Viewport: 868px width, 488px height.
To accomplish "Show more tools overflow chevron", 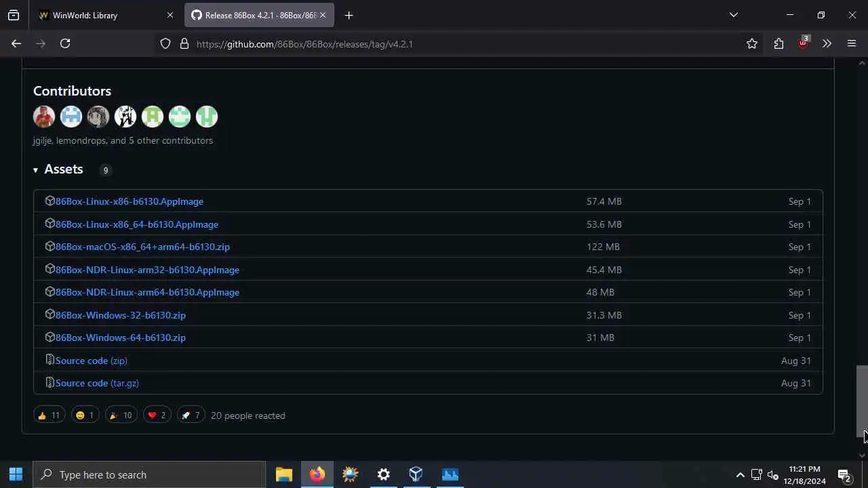I will tap(827, 44).
